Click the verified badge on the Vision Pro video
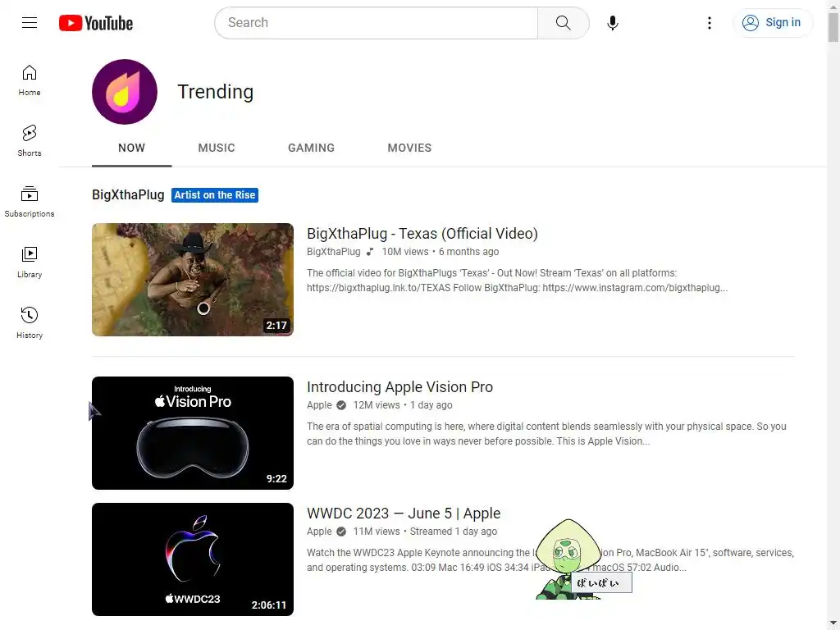Viewport: 840px width, 630px height. tap(340, 405)
